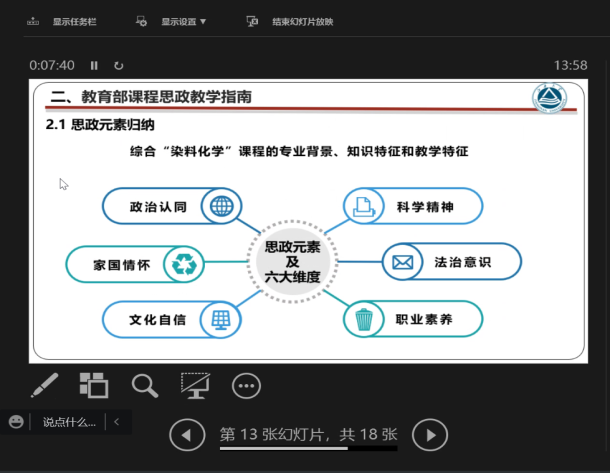
Task: Restart the presentation timer
Action: pos(118,65)
